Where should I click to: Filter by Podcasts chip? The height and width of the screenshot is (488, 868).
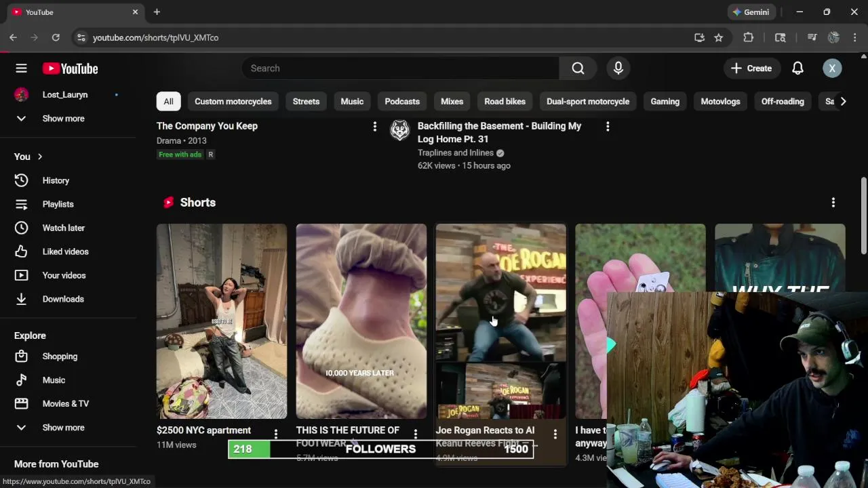point(402,102)
